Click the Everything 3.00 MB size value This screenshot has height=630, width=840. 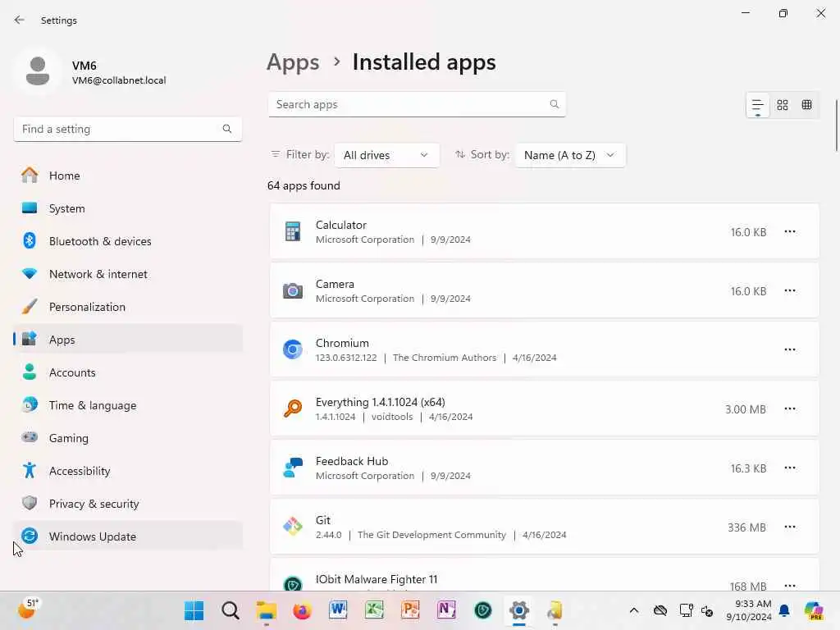point(745,409)
